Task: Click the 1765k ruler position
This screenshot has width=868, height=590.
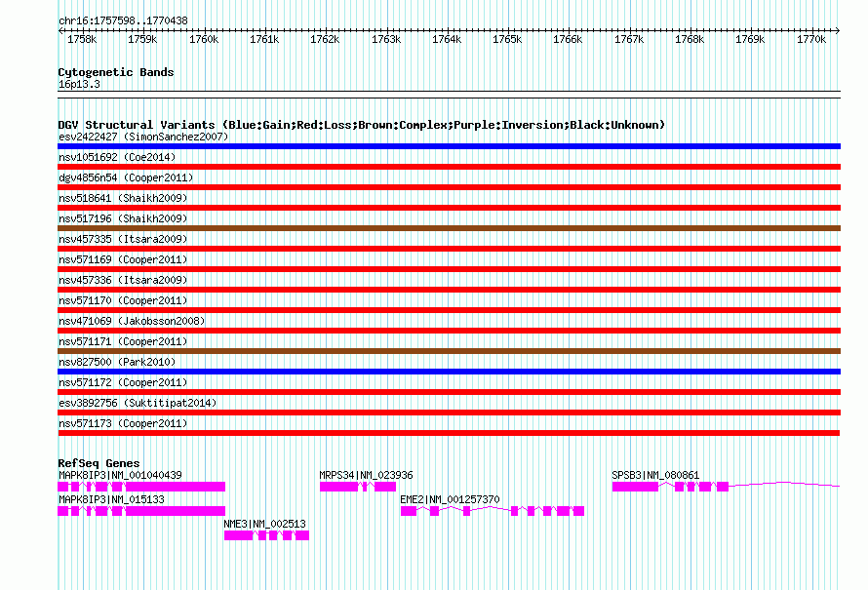Action: (507, 40)
